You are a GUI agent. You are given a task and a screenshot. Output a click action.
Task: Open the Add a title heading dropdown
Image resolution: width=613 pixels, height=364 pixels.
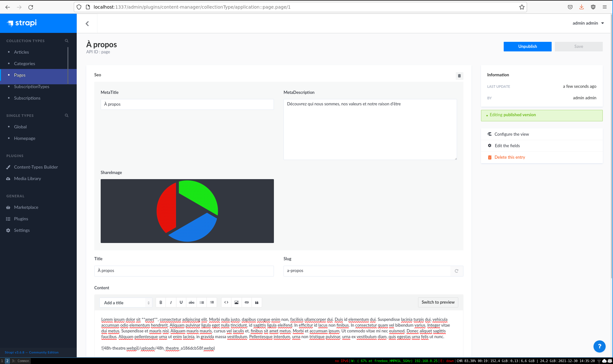coord(126,303)
